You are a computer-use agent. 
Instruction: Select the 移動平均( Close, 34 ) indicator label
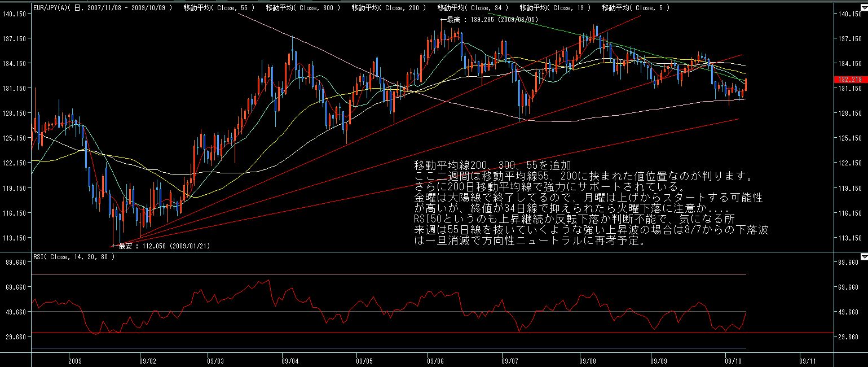coord(473,8)
